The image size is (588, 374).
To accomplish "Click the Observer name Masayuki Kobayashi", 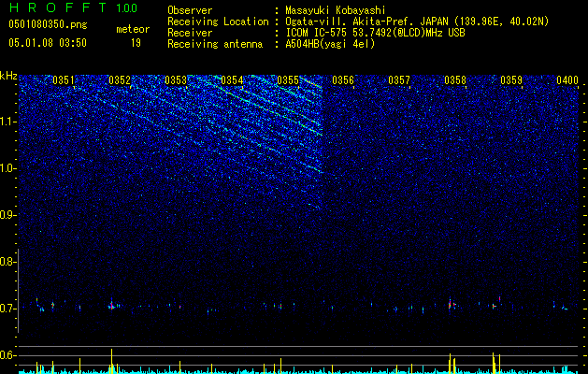I will (x=336, y=10).
